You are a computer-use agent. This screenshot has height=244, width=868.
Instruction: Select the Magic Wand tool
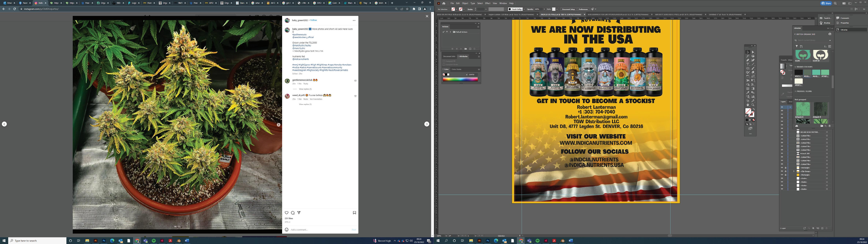[x=748, y=56]
